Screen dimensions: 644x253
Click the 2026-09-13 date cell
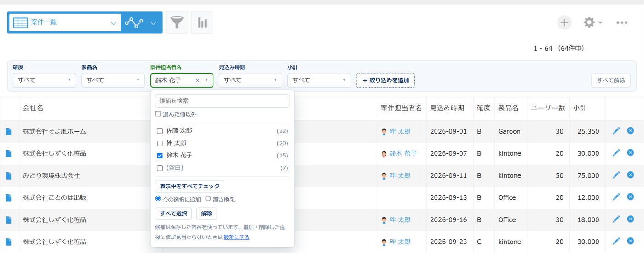pos(448,197)
